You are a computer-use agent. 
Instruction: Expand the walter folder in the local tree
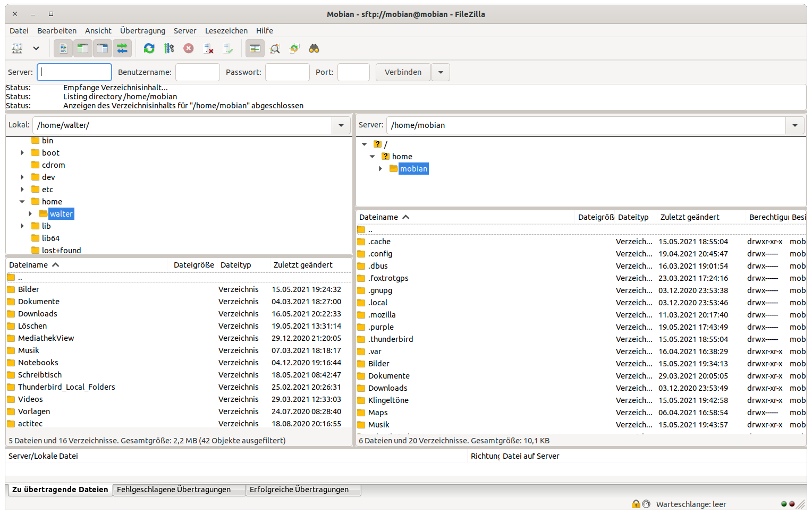[30, 214]
